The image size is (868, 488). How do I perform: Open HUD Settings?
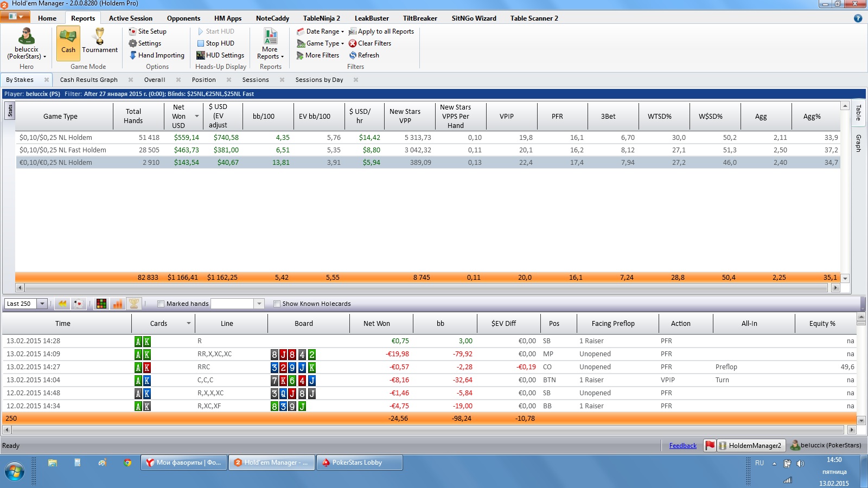point(220,55)
